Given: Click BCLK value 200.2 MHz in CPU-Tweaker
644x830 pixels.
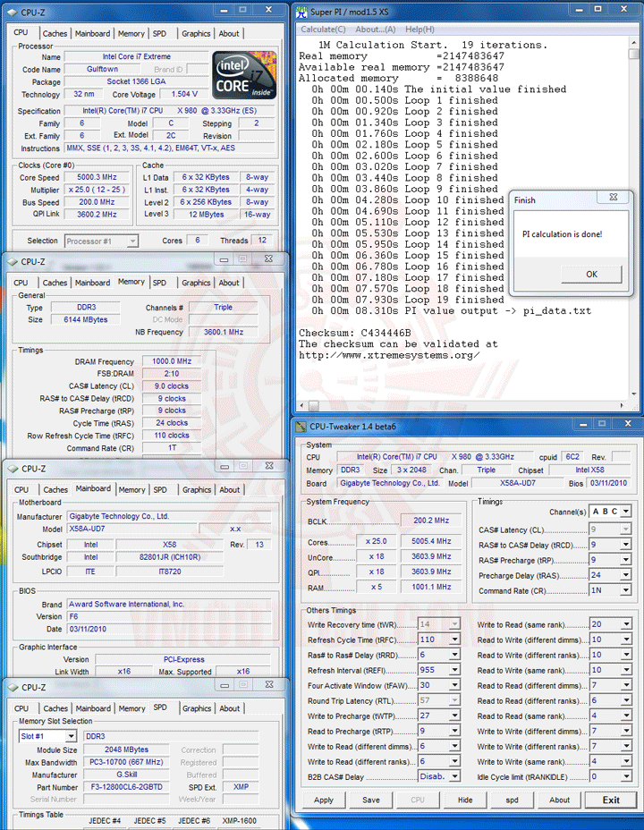Looking at the screenshot, I should point(431,521).
